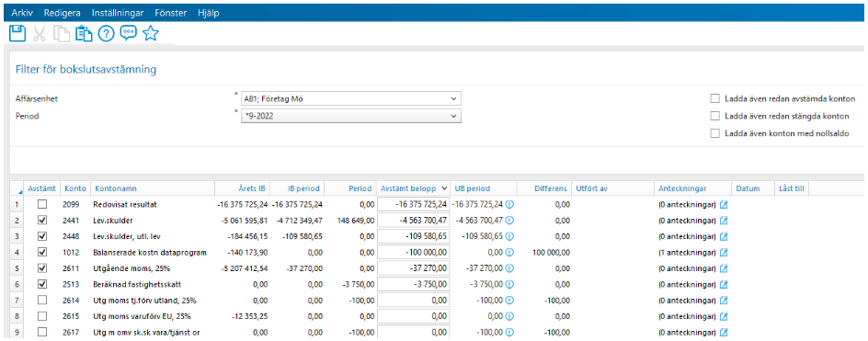Sort by Differens column header
Image resolution: width=868 pixels, height=341 pixels.
click(x=544, y=188)
